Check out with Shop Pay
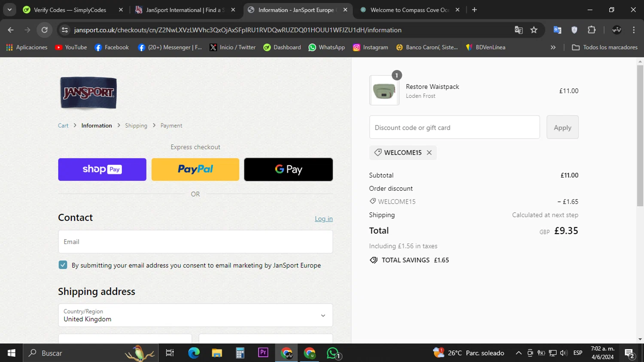This screenshot has width=644, height=362. [102, 169]
